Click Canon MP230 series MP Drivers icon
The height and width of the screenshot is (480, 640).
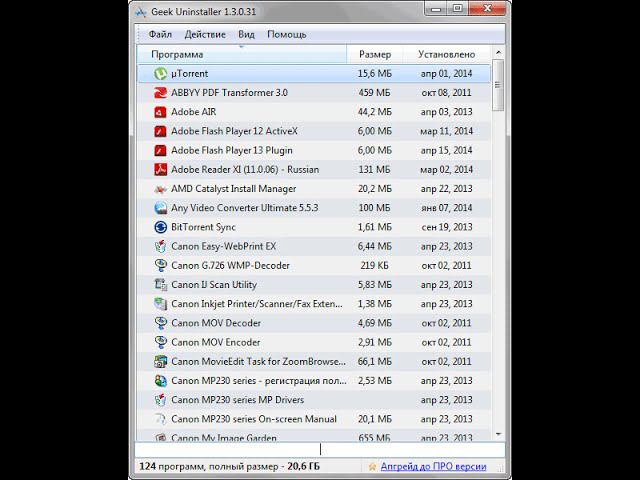point(160,400)
